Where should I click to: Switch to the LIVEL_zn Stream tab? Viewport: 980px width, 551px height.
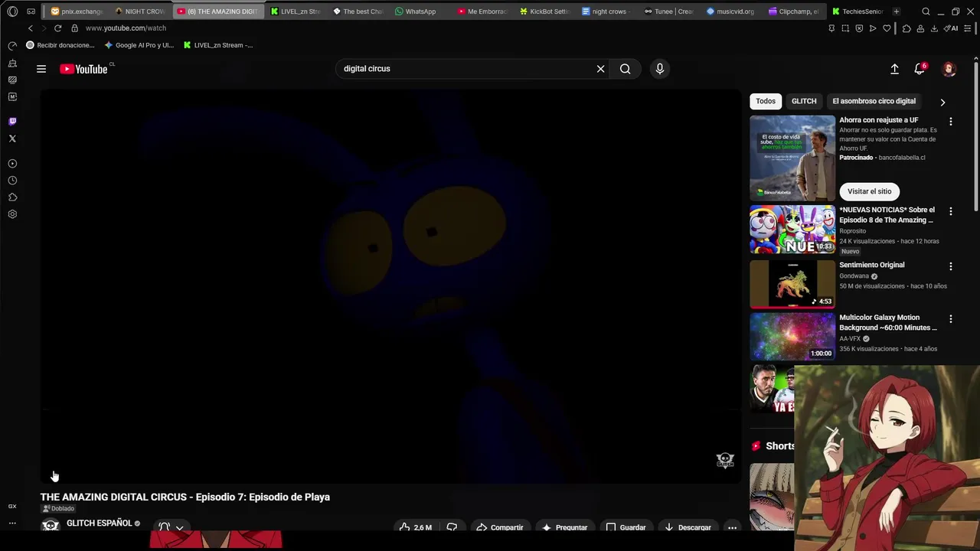click(296, 11)
